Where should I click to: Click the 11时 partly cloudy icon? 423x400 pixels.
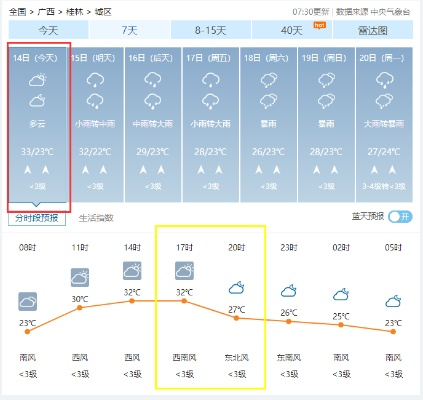80,278
